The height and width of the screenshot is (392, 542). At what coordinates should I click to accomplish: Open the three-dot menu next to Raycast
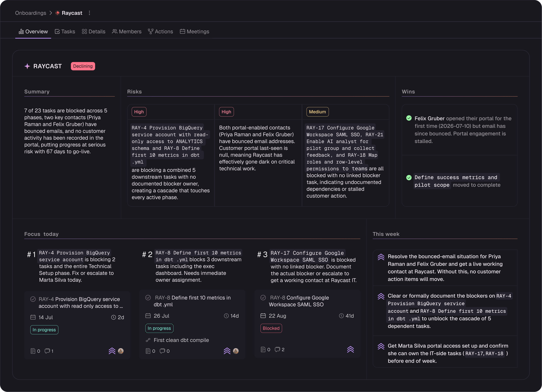point(89,13)
